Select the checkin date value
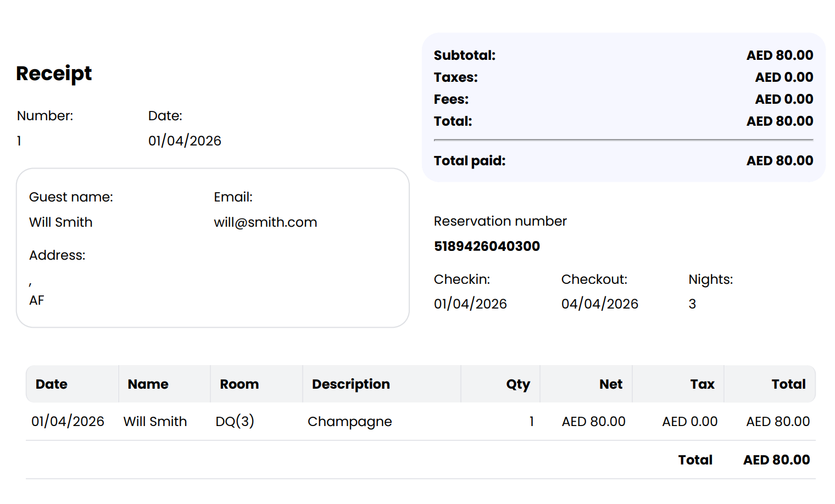The image size is (835, 504). point(470,304)
